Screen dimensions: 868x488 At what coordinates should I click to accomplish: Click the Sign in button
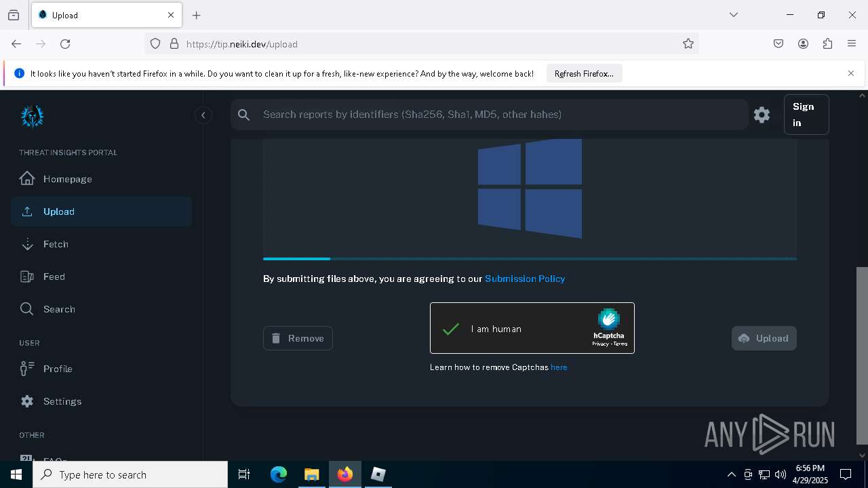point(806,115)
